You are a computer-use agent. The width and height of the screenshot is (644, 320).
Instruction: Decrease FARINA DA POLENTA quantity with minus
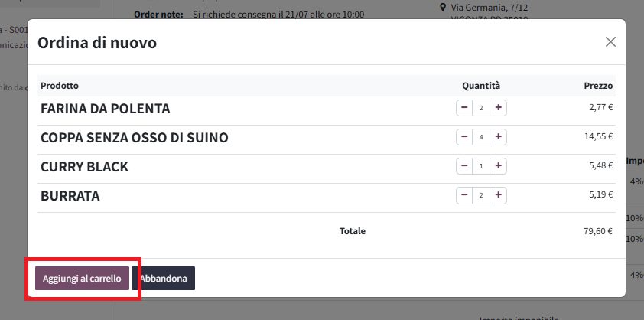coord(464,108)
